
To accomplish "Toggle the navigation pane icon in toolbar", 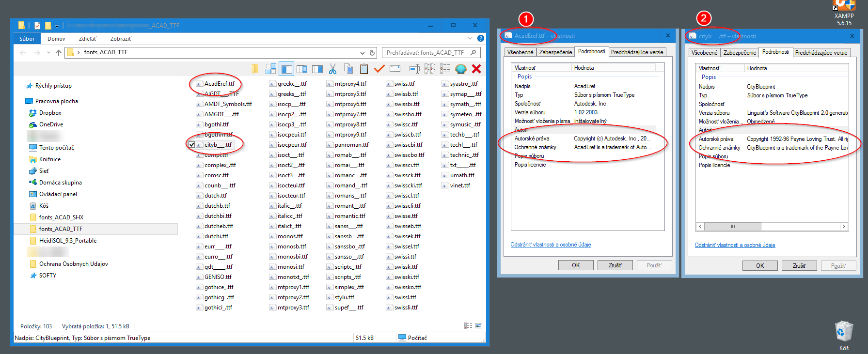I will click(287, 69).
